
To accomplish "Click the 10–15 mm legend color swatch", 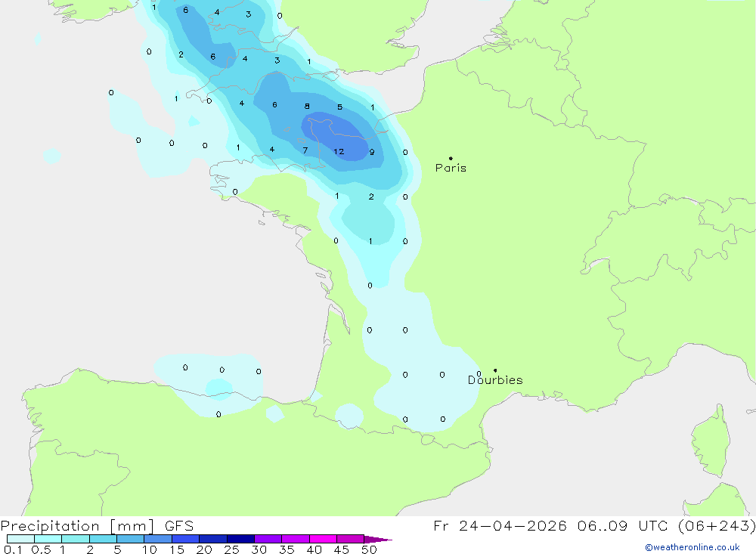I will (158, 539).
